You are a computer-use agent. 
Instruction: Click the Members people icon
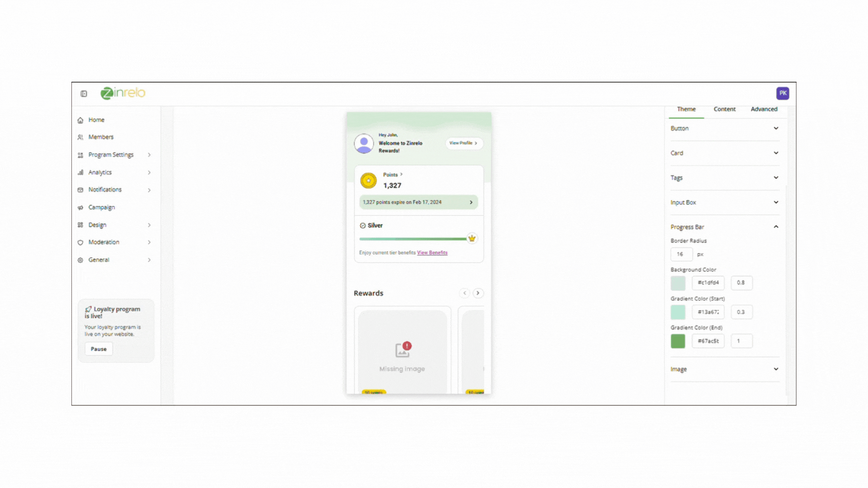tap(80, 137)
